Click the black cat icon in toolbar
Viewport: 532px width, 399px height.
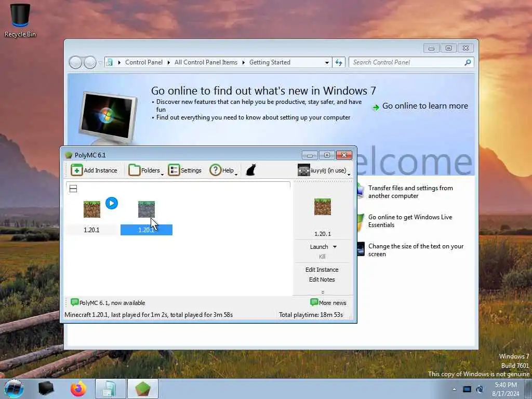[x=251, y=170]
